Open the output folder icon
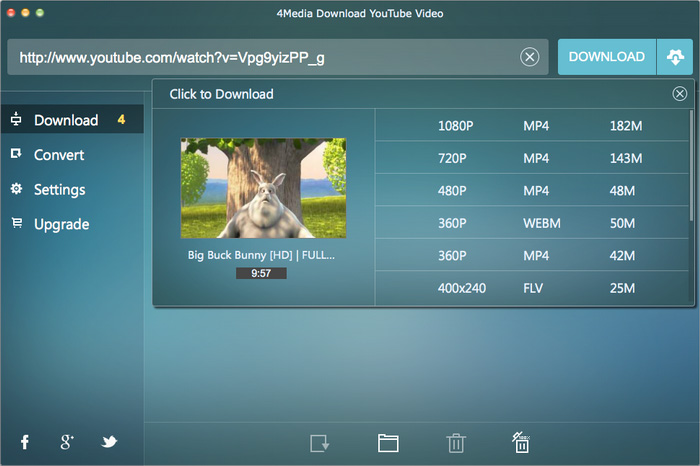The width and height of the screenshot is (700, 466). (x=388, y=443)
